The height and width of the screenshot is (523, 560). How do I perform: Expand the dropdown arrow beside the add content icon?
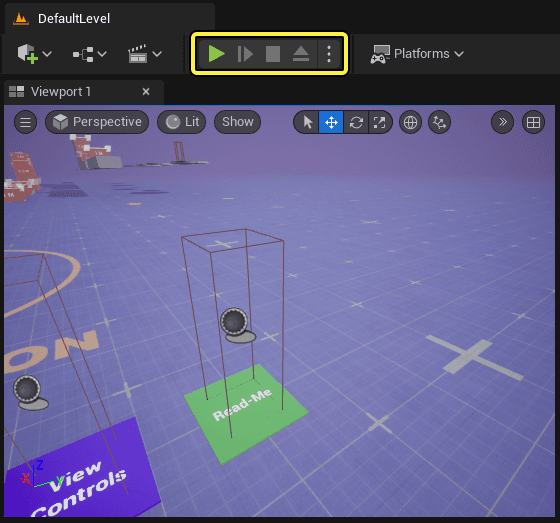[47, 54]
